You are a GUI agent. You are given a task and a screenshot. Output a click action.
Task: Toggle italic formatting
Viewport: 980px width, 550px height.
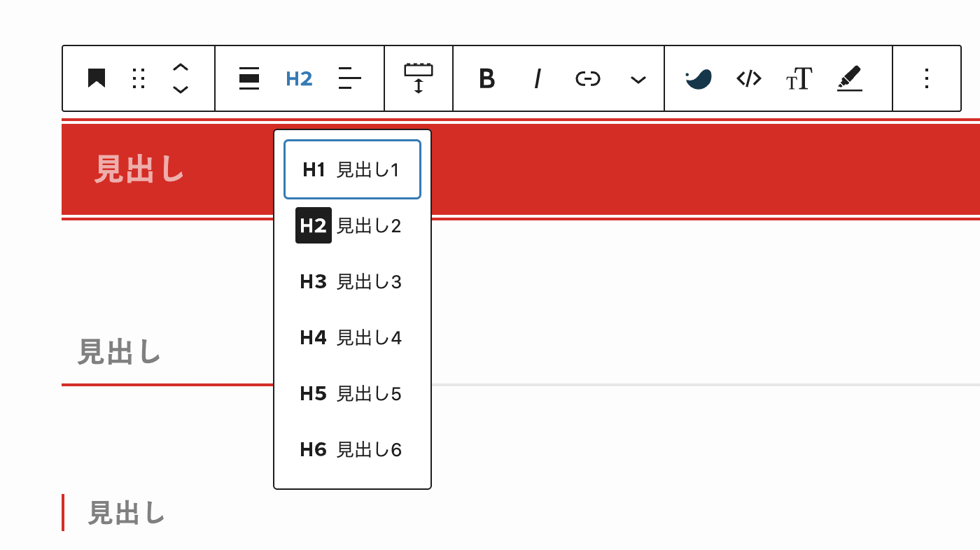click(x=537, y=79)
